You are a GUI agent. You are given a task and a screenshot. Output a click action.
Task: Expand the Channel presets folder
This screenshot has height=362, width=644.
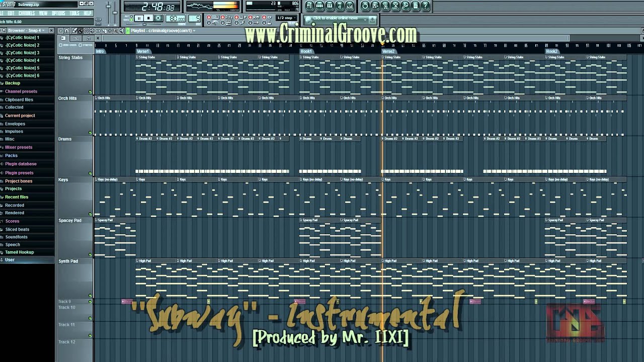(21, 92)
